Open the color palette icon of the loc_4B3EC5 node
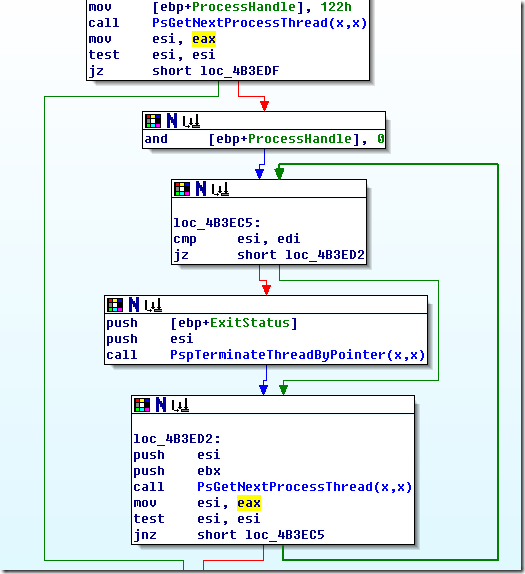 pos(182,189)
